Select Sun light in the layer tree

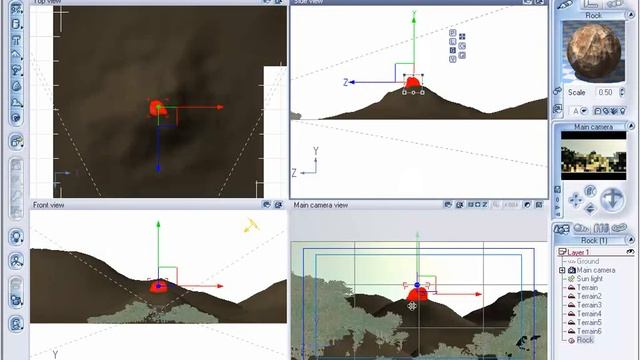pos(589,279)
